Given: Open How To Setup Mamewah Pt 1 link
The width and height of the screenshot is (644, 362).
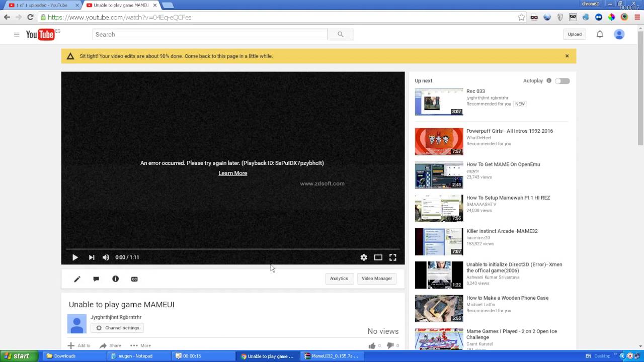Looking at the screenshot, I should (508, 198).
